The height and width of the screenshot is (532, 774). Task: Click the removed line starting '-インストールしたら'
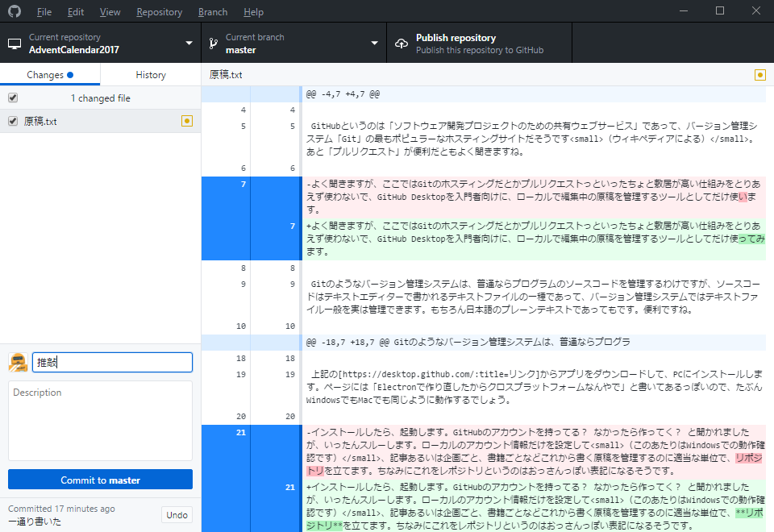click(533, 451)
